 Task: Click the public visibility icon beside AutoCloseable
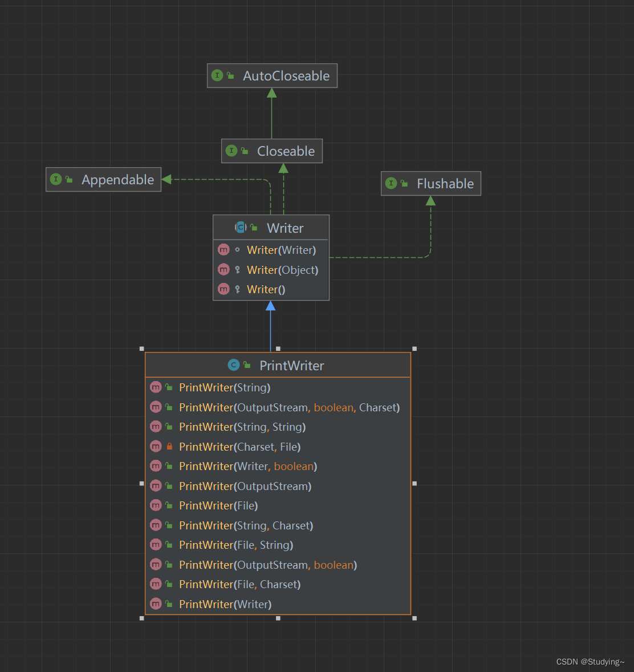coord(230,76)
